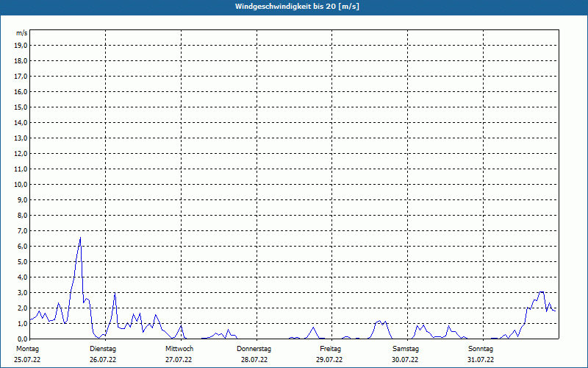Select the 5,0 y-axis label
588x368 pixels.
click(x=22, y=262)
